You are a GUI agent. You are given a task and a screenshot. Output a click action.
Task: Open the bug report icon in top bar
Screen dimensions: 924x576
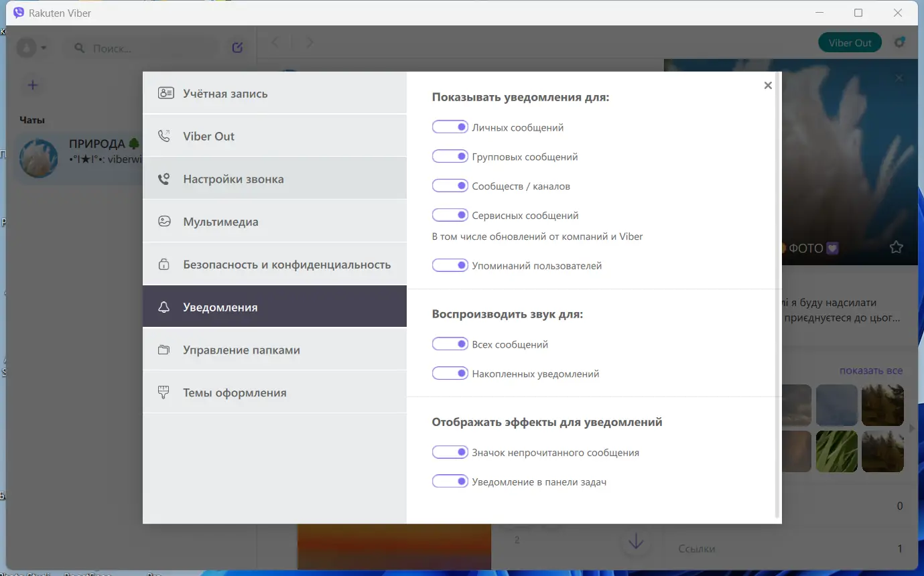click(x=900, y=42)
